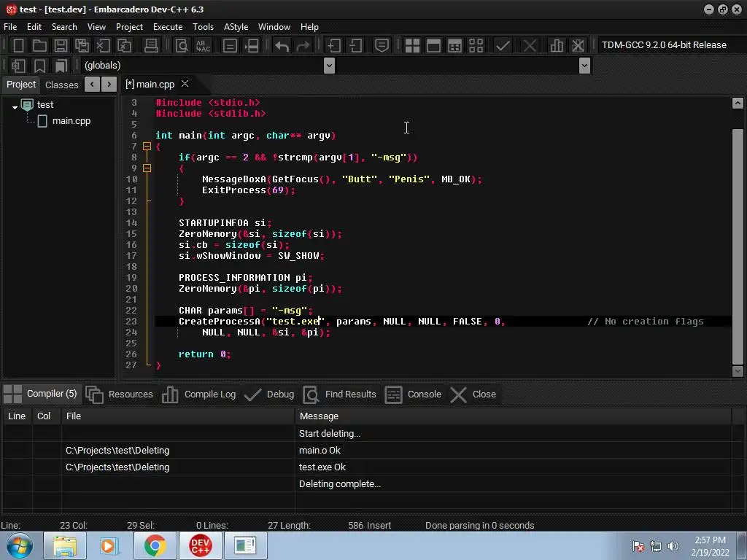Click the Save All icon
This screenshot has width=747, height=560.
pyautogui.click(x=82, y=46)
